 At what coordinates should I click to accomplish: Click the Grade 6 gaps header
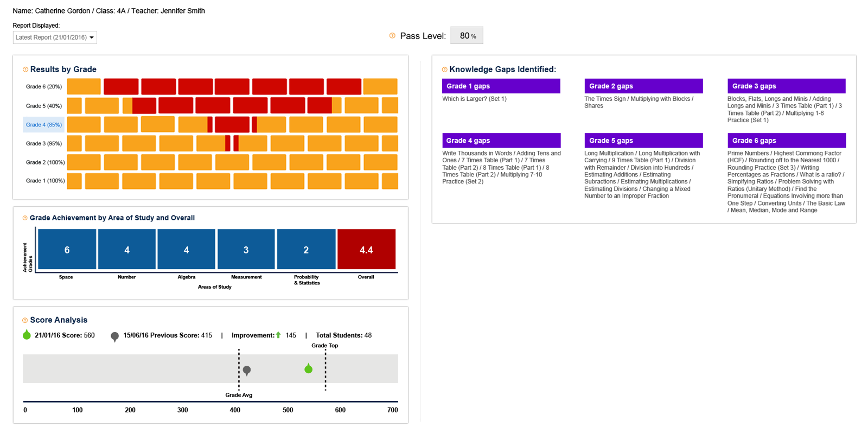pos(787,141)
